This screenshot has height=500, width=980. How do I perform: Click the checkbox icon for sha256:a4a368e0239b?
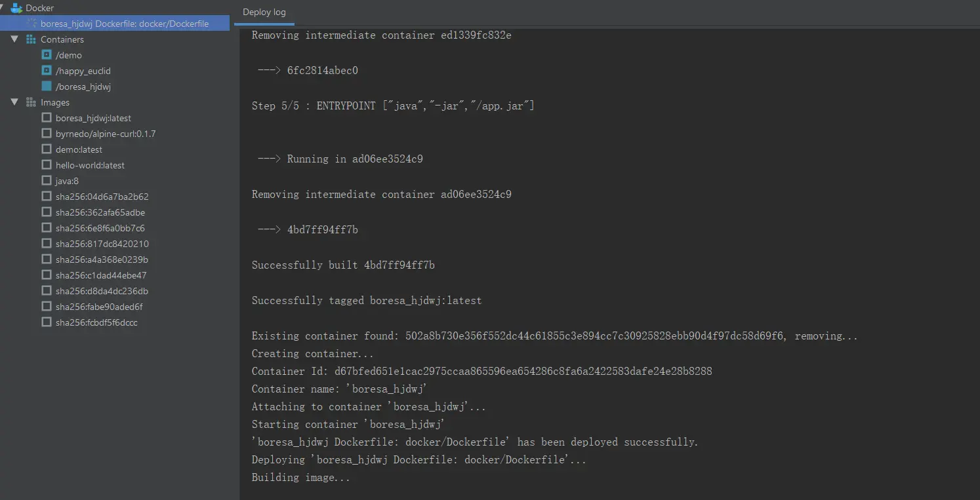(47, 260)
